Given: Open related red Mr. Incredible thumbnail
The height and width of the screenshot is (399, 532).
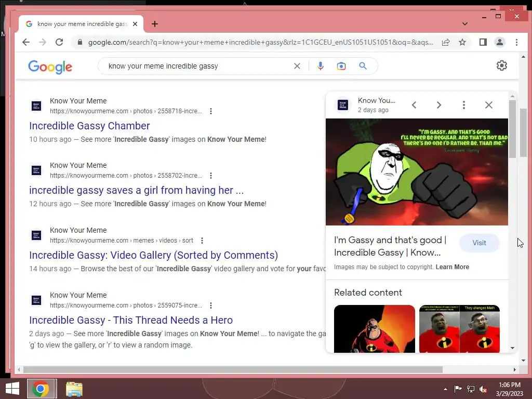Looking at the screenshot, I should coord(374,329).
